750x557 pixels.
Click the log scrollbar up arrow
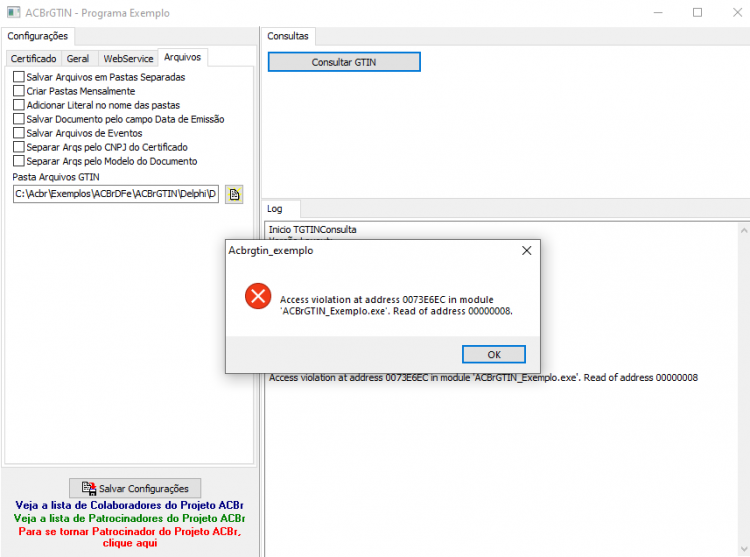744,230
